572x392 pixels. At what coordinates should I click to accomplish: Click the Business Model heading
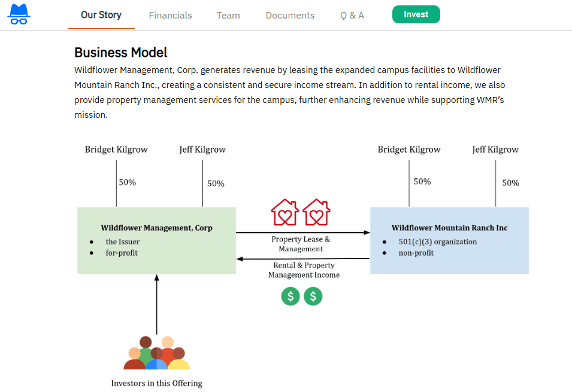120,53
